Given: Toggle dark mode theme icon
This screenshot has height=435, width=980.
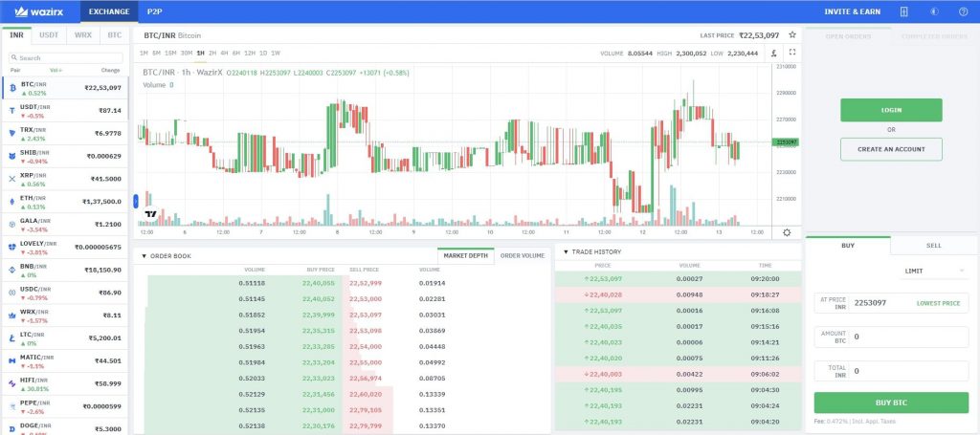Looking at the screenshot, I should pos(935,11).
